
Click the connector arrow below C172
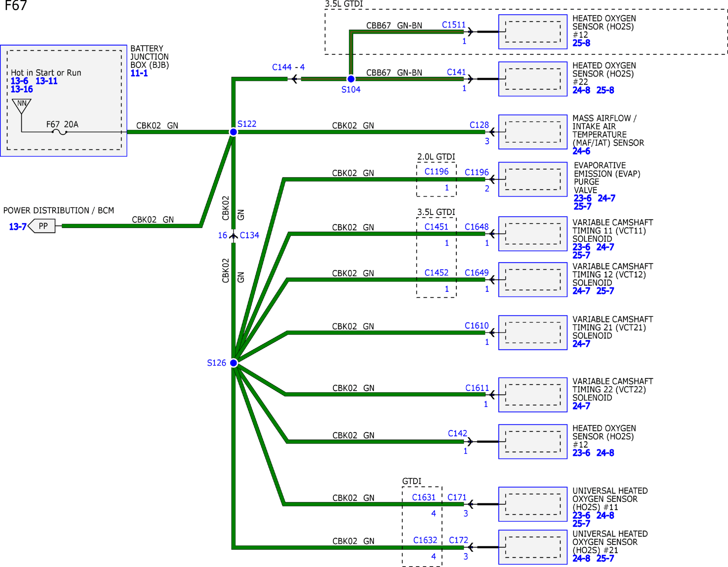tap(471, 547)
